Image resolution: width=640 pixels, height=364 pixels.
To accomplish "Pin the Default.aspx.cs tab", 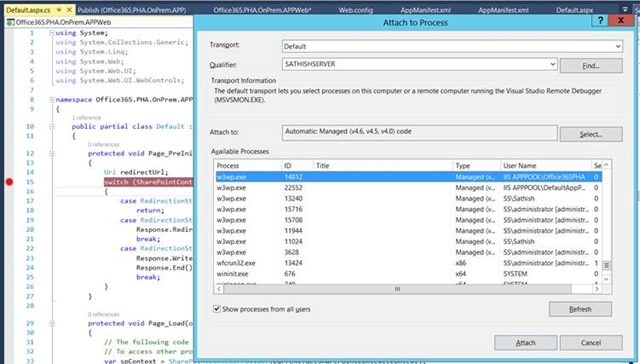I will coord(60,10).
